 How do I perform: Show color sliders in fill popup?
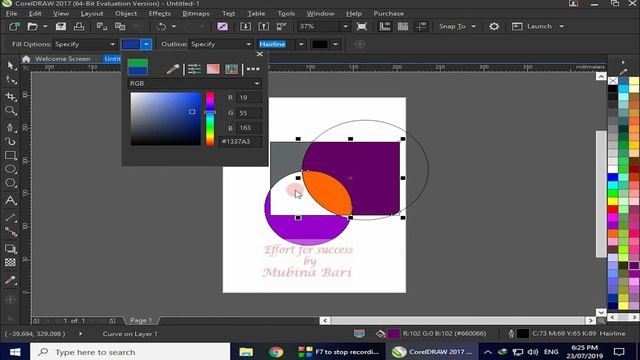click(194, 69)
